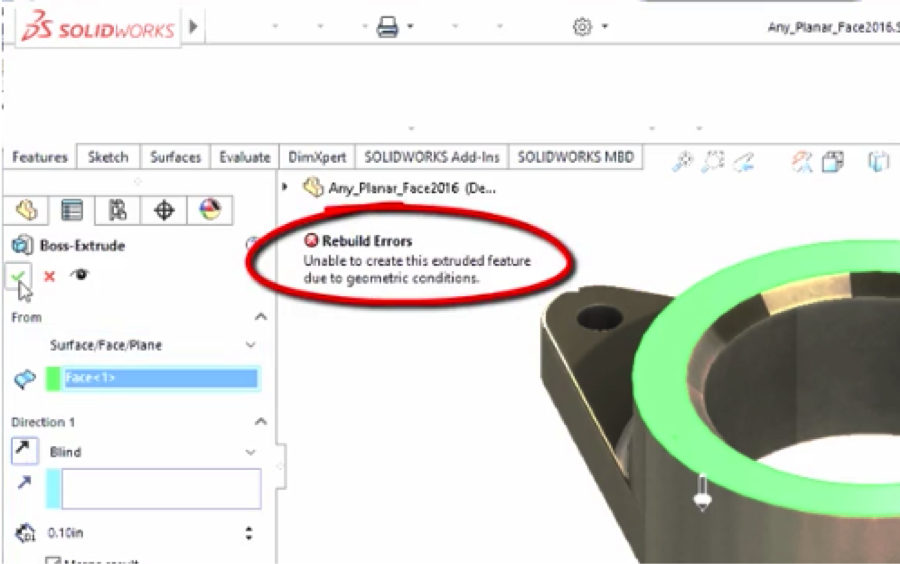
Task: Switch to the Evaluate tab
Action: coord(245,157)
